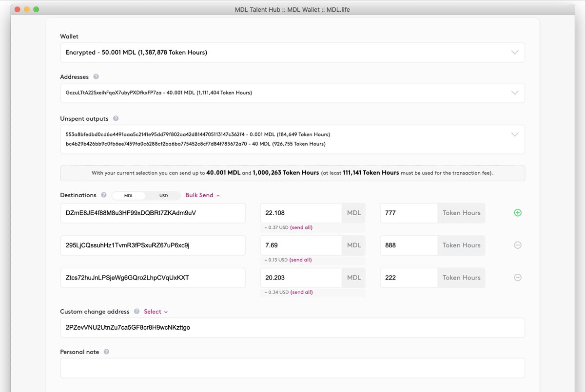This screenshot has height=392, width=585.
Task: Click the 1,000,263 Token Hours text
Action: tap(286, 173)
